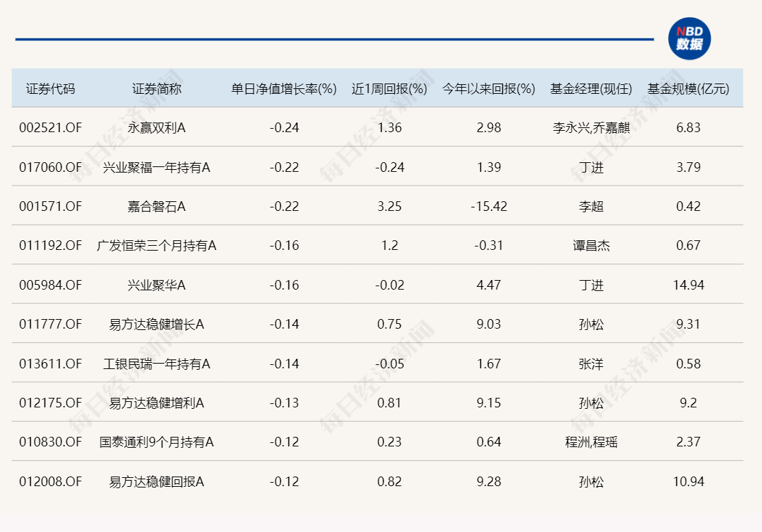The width and height of the screenshot is (762, 532).
Task: Click year-to-date return 9.03
Action: pos(489,325)
